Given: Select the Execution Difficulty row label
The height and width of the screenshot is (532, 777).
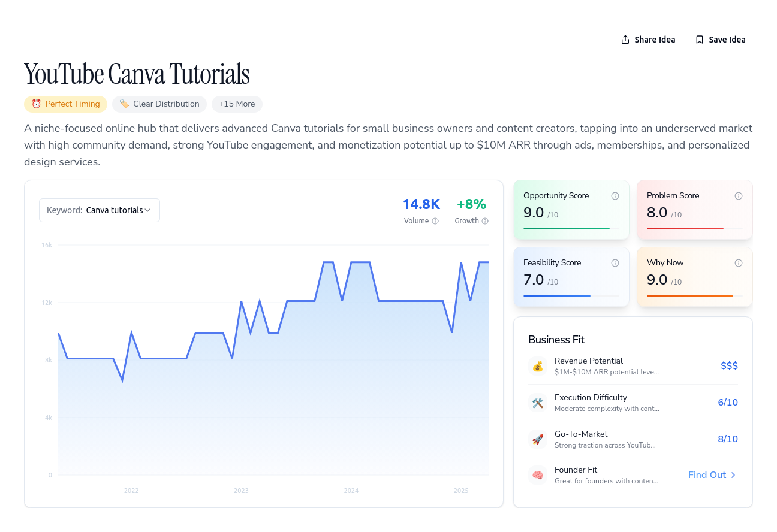Looking at the screenshot, I should pyautogui.click(x=591, y=397).
